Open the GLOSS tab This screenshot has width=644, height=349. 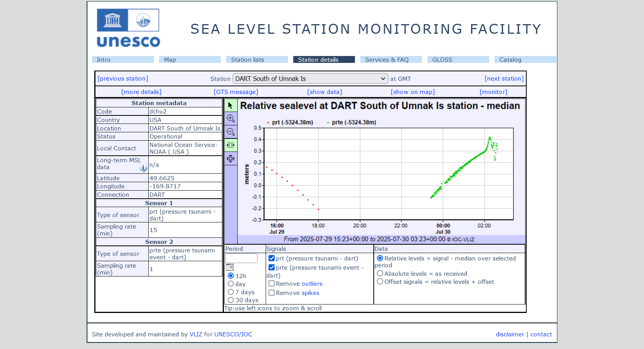pyautogui.click(x=458, y=59)
